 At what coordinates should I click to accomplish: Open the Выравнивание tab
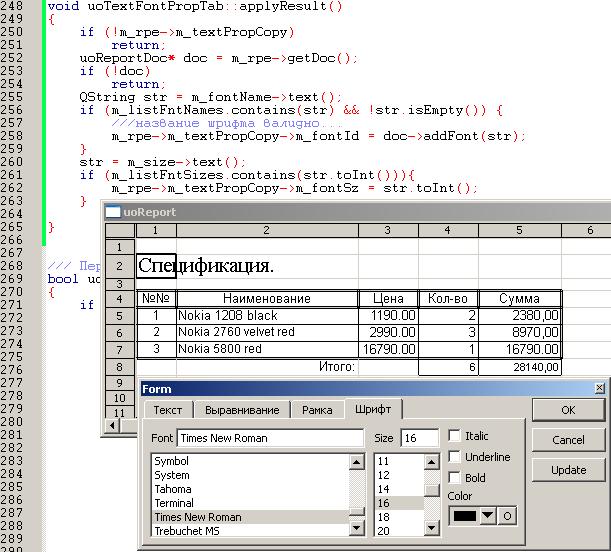click(x=242, y=410)
